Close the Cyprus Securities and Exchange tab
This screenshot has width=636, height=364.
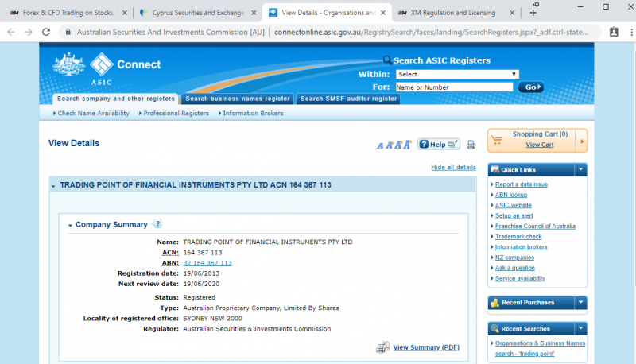[x=254, y=13]
